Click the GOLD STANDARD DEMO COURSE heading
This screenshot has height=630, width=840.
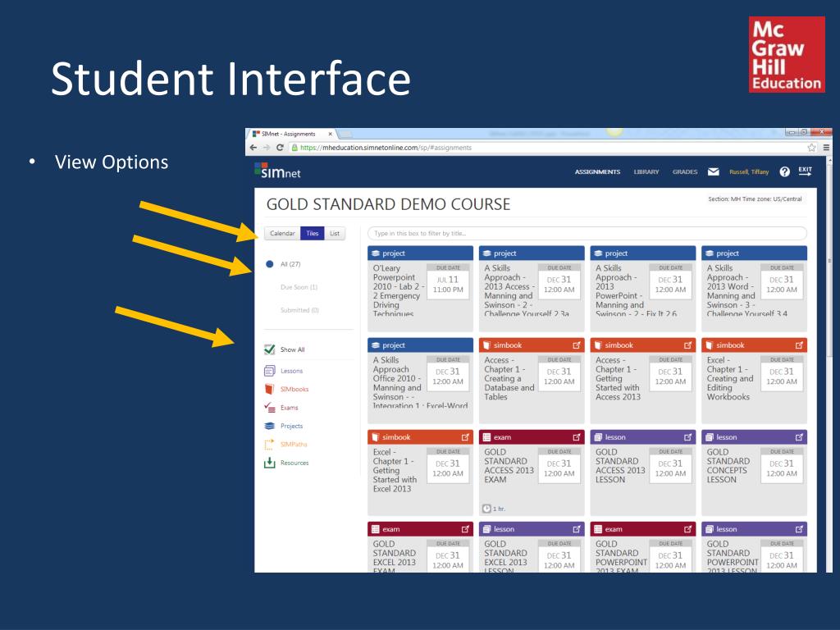pyautogui.click(x=388, y=204)
